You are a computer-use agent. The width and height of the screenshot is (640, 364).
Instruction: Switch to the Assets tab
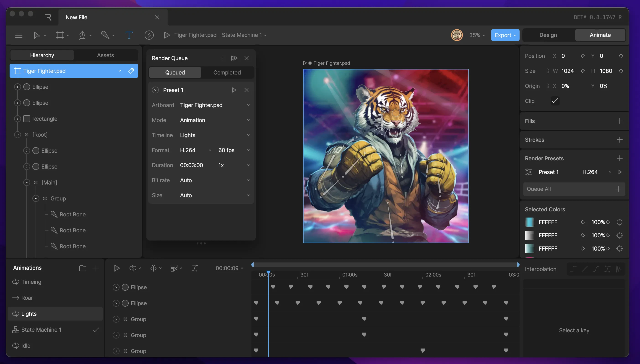click(x=105, y=55)
